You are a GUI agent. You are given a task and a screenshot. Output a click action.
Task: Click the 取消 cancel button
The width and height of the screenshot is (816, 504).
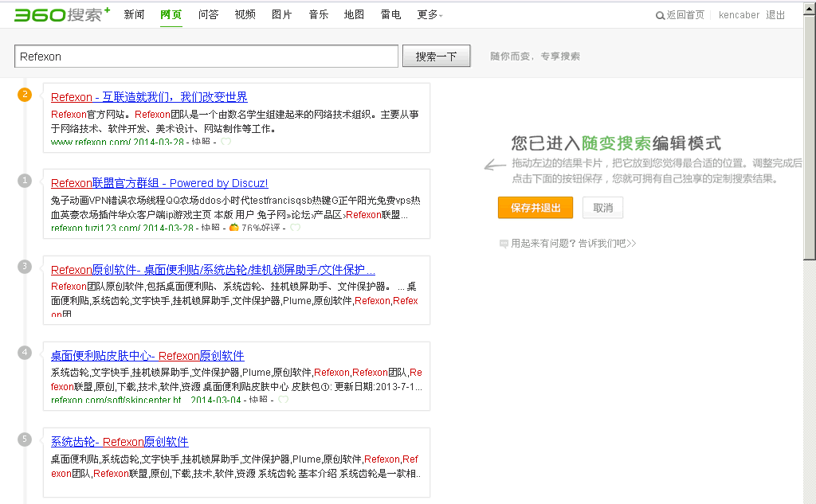point(602,208)
